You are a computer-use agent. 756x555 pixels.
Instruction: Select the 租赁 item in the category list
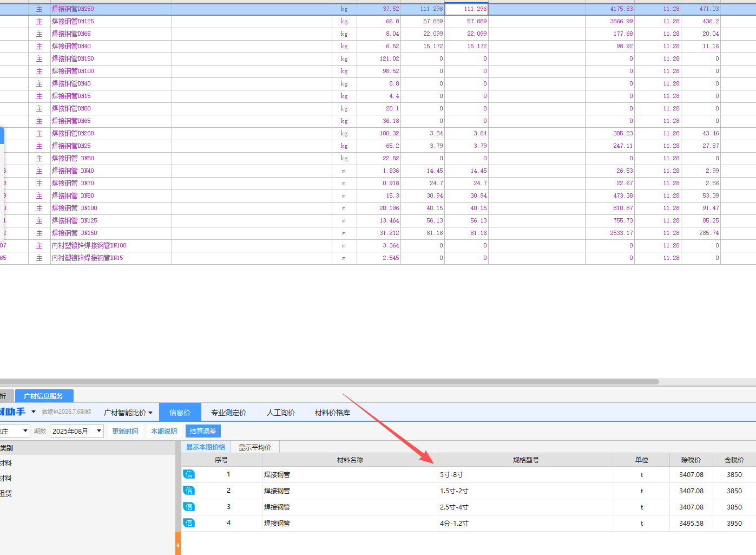point(6,493)
